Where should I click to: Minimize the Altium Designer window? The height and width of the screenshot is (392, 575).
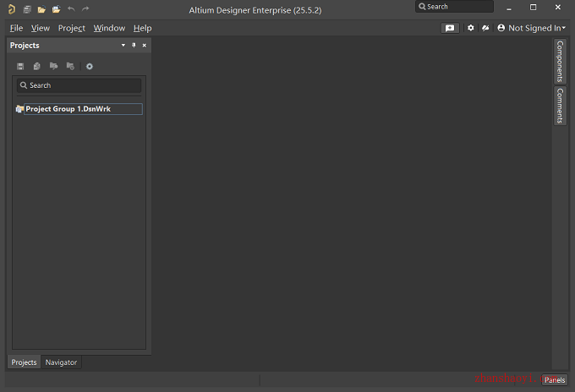click(509, 8)
